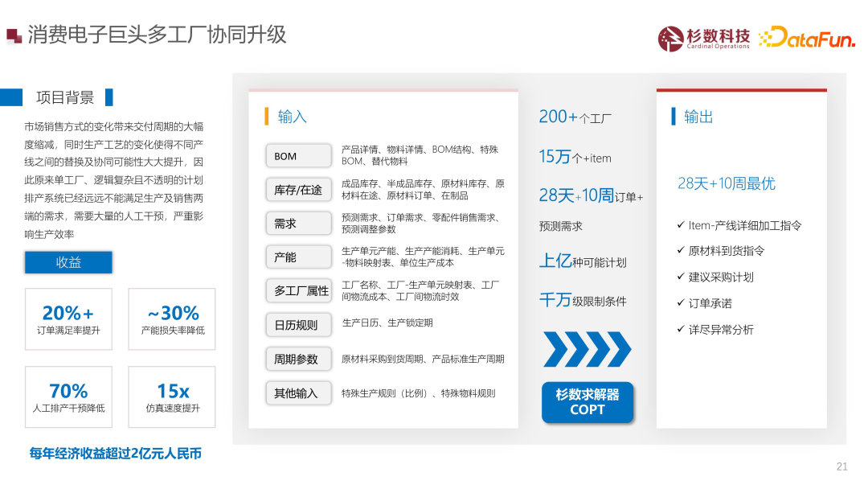Expand the 周期参数 entry
Image resolution: width=868 pixels, height=489 pixels.
click(x=298, y=359)
